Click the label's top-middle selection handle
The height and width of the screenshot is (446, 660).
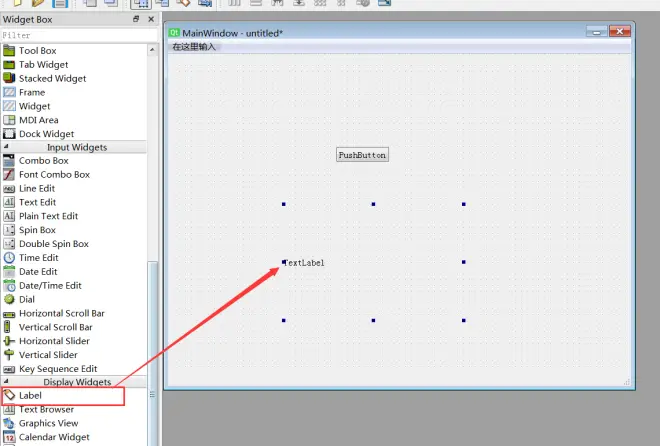tap(373, 204)
